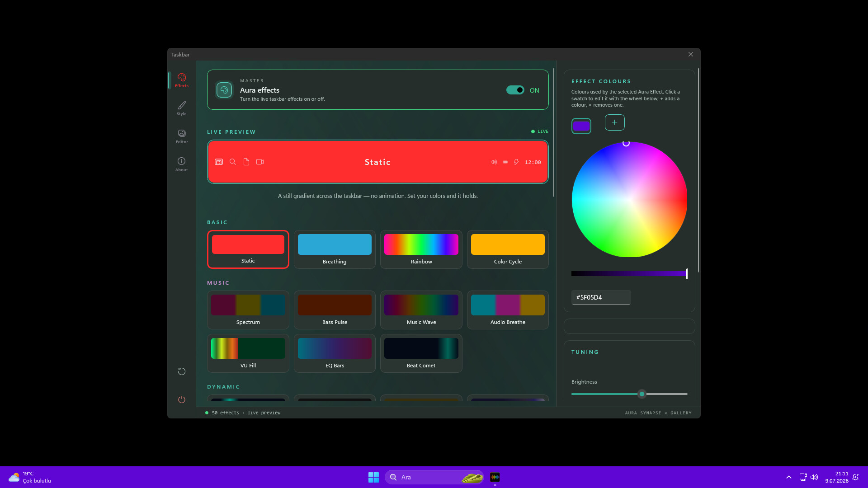
Task: Open the Editor sidebar tab
Action: click(x=181, y=136)
